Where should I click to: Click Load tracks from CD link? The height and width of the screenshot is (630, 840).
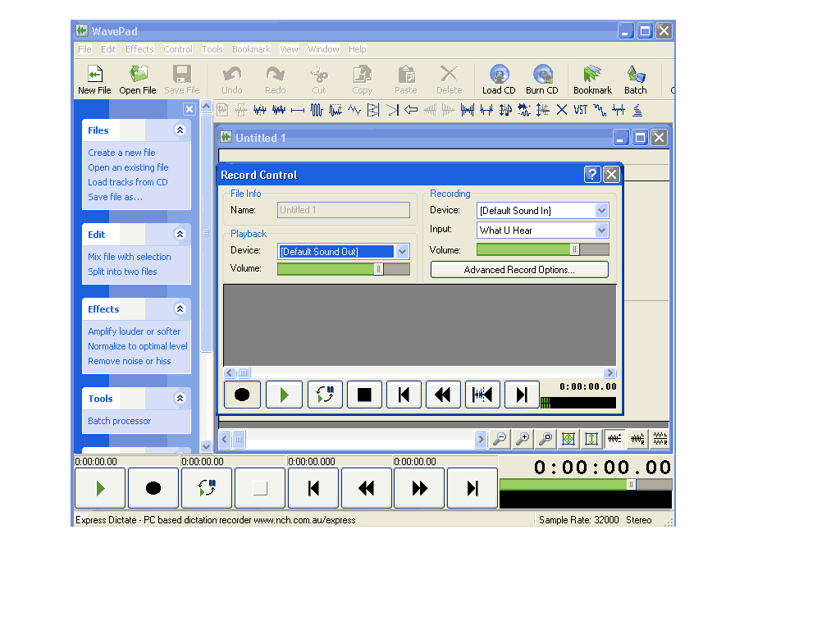tap(127, 182)
